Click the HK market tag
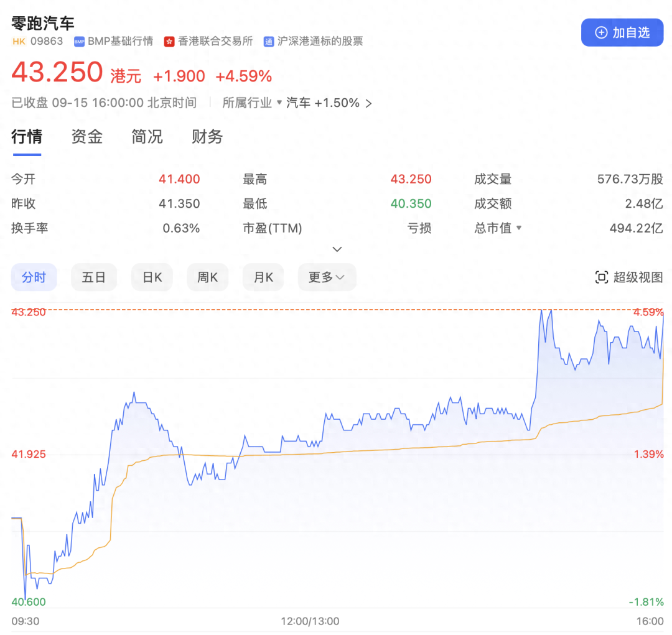 19,42
